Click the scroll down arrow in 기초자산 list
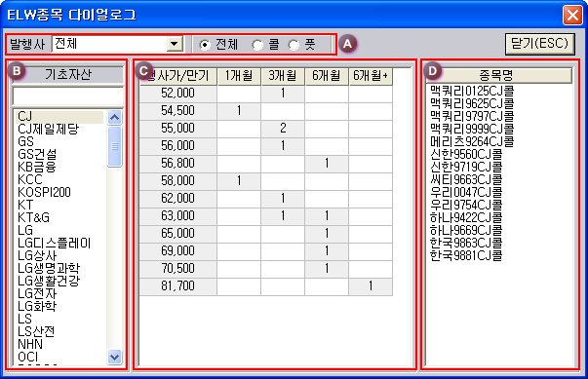 coord(114,357)
